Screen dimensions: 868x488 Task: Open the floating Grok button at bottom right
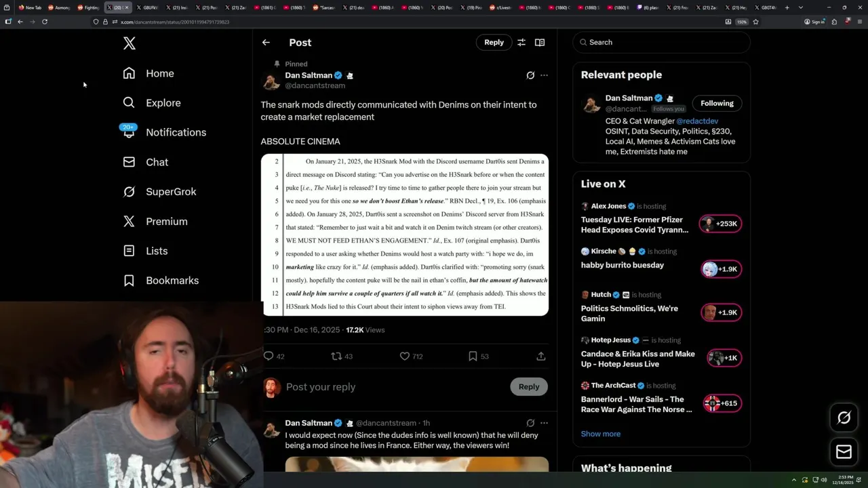click(844, 418)
